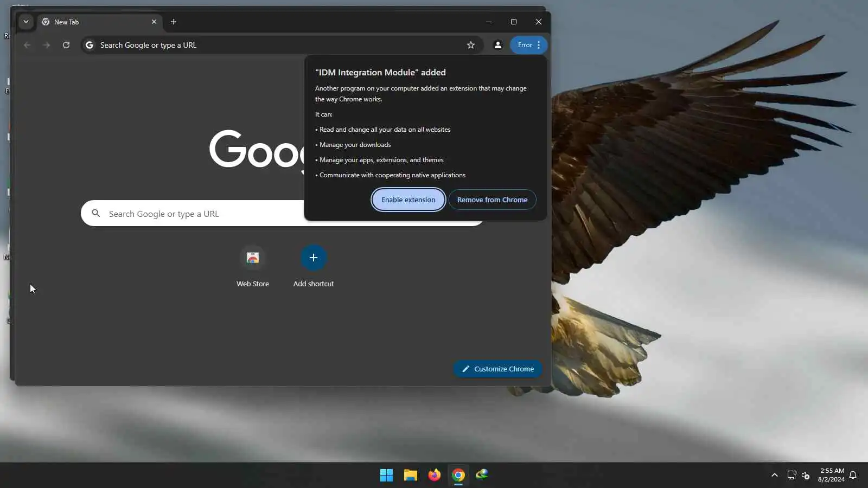The image size is (868, 488).
Task: Open a new tab with plus button
Action: (174, 22)
